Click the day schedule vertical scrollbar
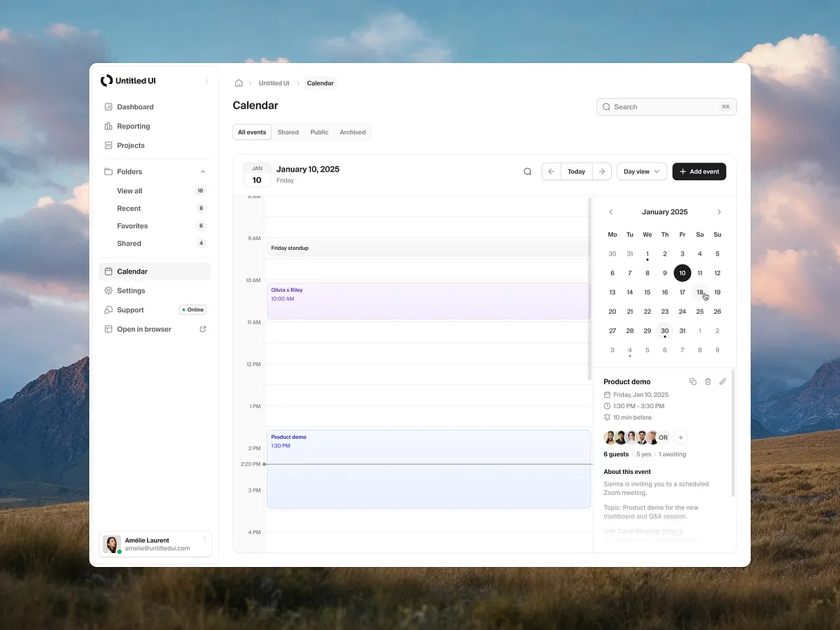The width and height of the screenshot is (840, 630). tap(590, 289)
